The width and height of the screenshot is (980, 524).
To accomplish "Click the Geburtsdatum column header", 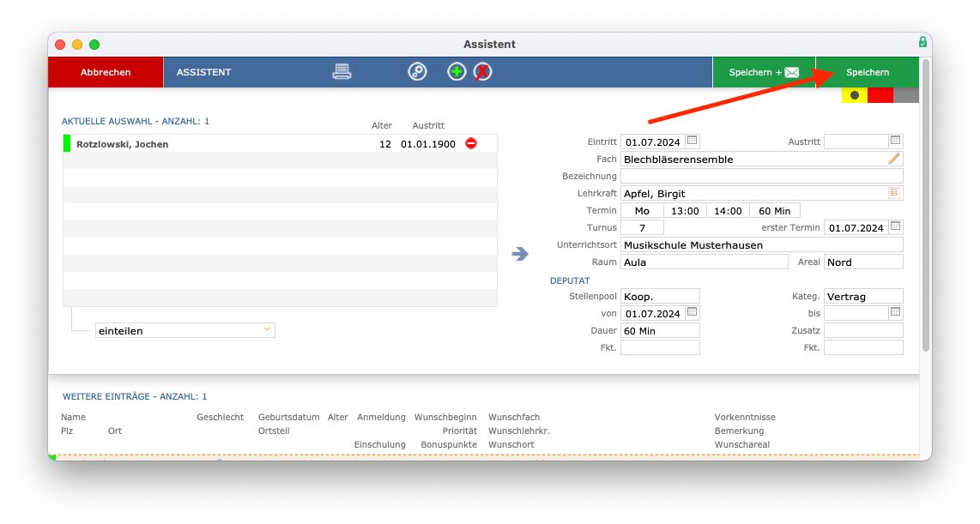I will click(x=288, y=417).
